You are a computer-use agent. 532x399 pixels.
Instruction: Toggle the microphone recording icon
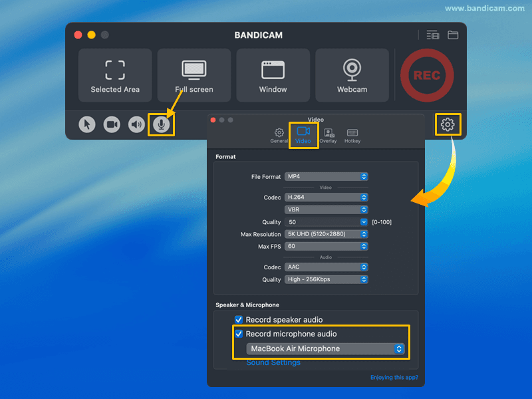coord(161,124)
